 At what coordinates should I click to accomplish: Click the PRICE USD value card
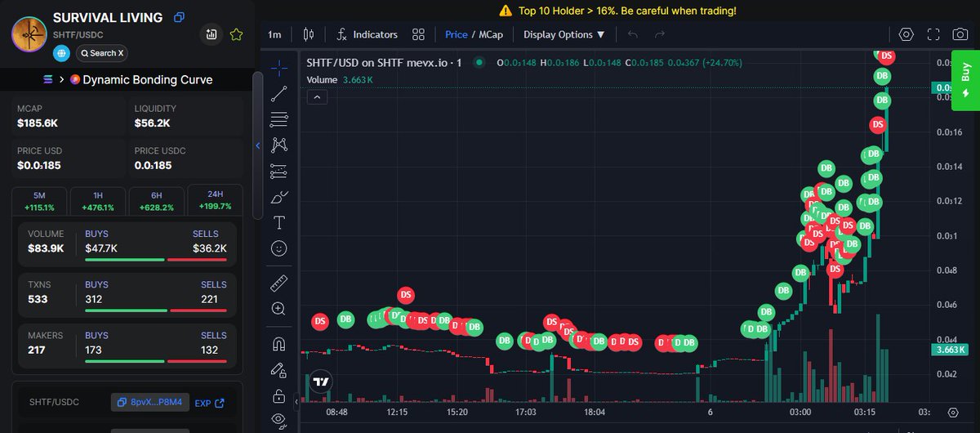coord(69,159)
